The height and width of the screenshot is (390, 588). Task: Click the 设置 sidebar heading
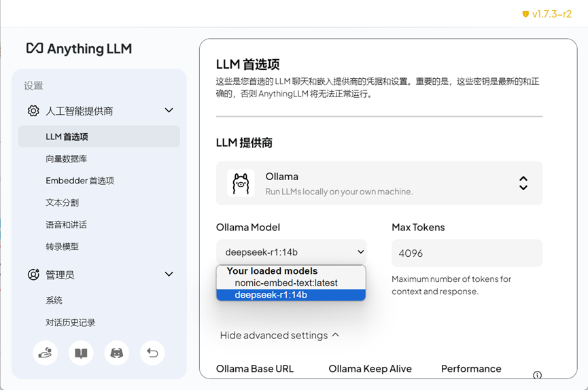point(33,86)
